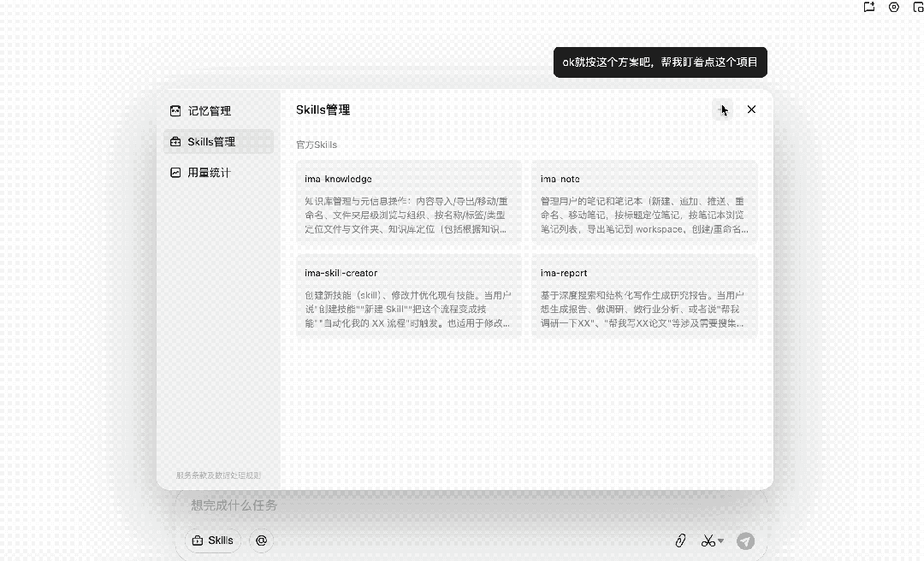Click the send paper-plane icon
The image size is (924, 561).
(x=745, y=540)
